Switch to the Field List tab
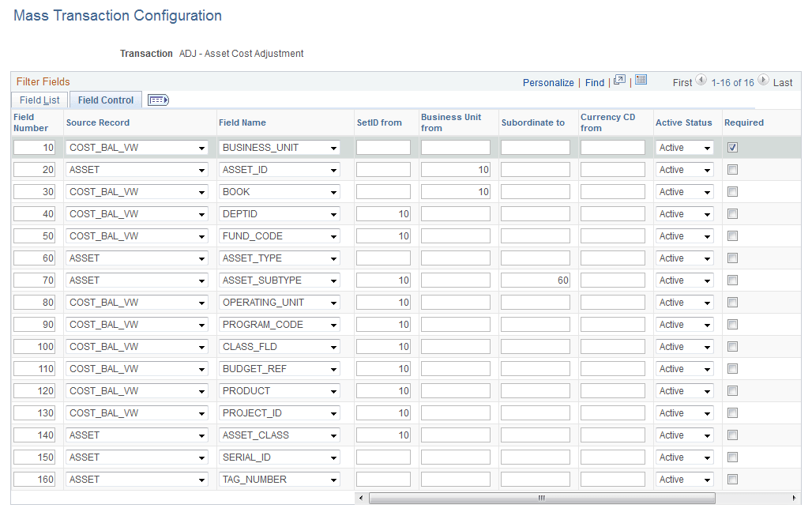 click(x=38, y=100)
